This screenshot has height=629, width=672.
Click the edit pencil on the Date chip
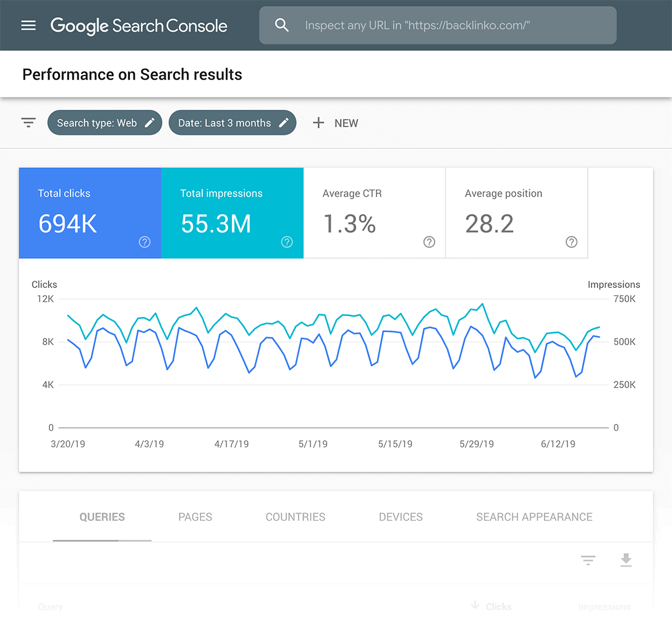pyautogui.click(x=284, y=122)
